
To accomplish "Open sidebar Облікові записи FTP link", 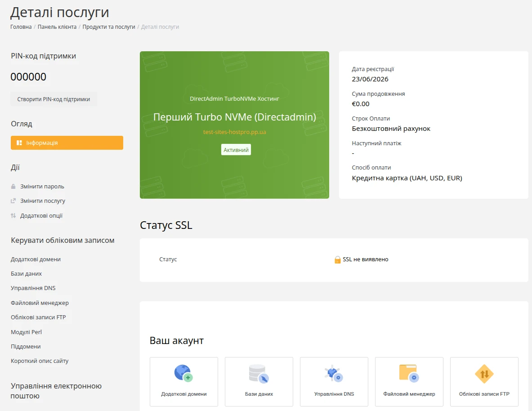I will pyautogui.click(x=38, y=317).
